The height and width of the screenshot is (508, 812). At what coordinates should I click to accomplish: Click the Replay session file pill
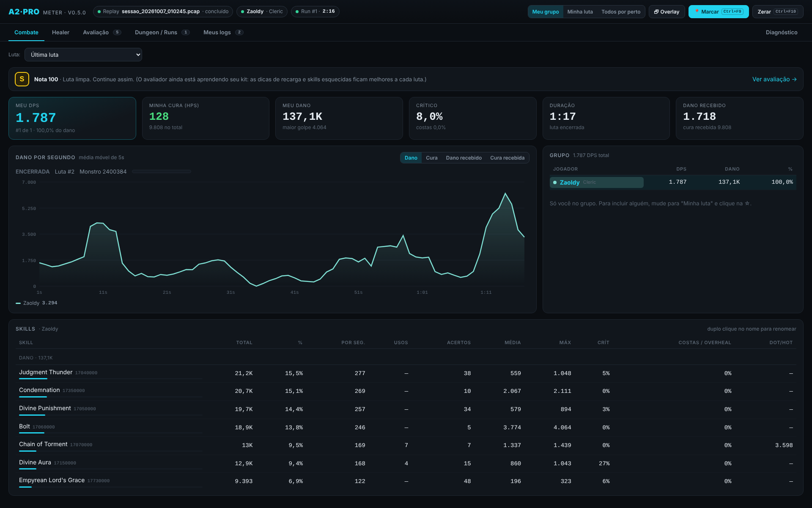click(163, 11)
